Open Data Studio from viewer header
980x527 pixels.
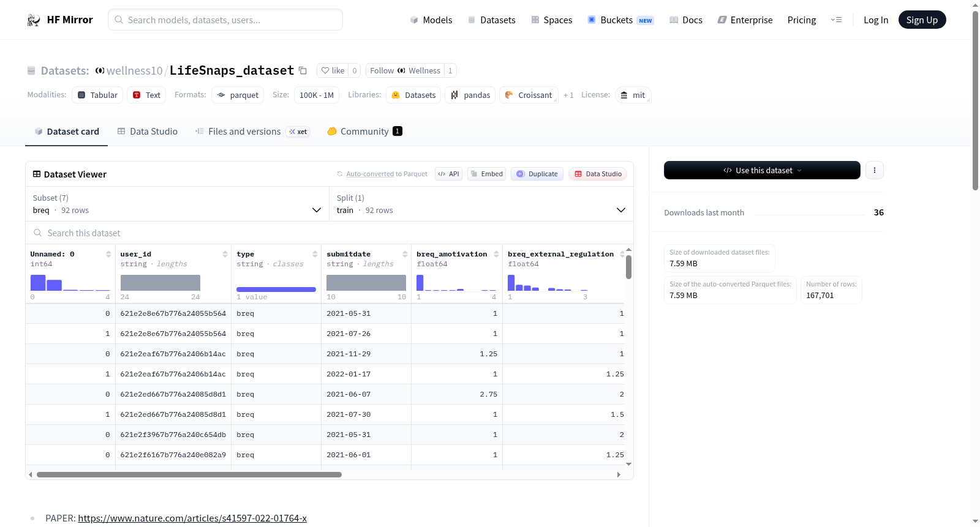point(598,174)
